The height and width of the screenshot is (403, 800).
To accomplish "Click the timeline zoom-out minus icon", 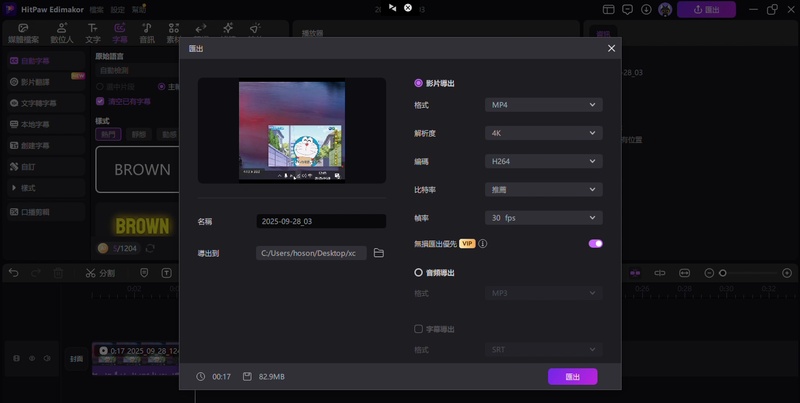I will 709,273.
